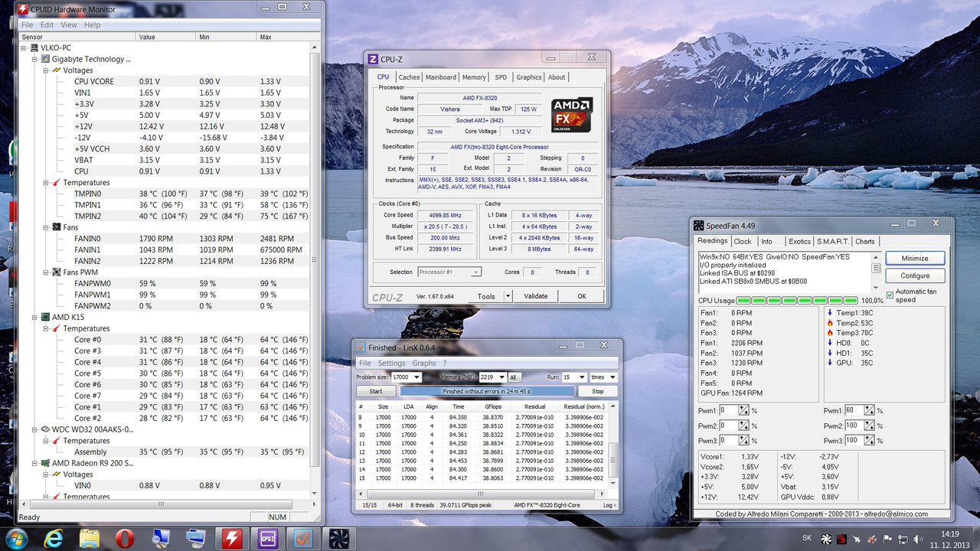Toggle Automatic fan speed checkbox in SpeedFan
The image size is (980, 551).
[890, 295]
